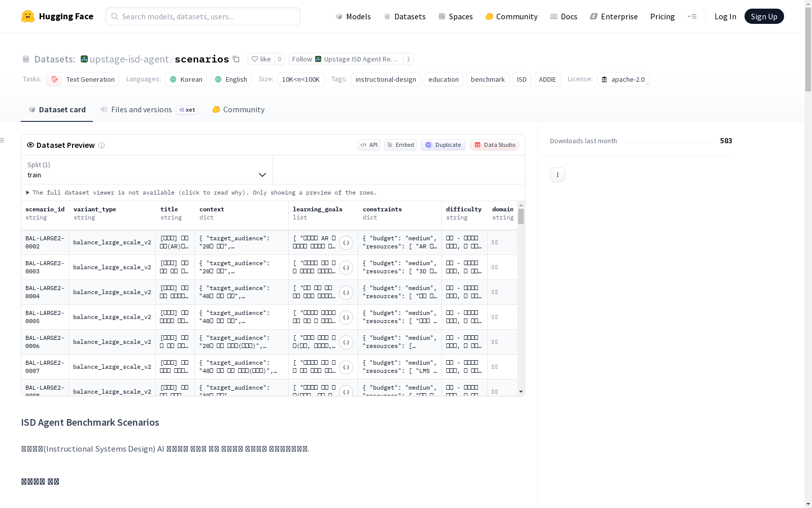Viewport: 812px width, 508px height.
Task: Expand JSON icon in BAL-LARGE2-0002 learning_goals cell
Action: pos(346,243)
